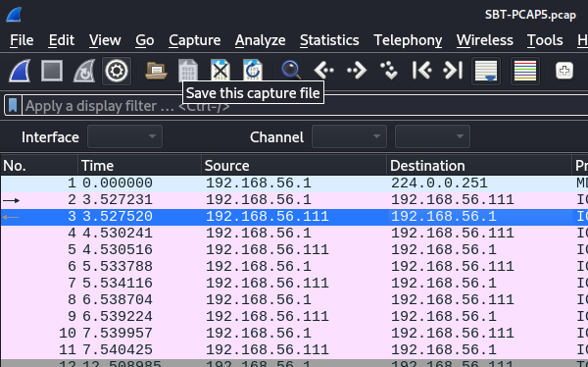The image size is (588, 367).
Task: Open display filter bookmark icon
Action: coord(13,106)
